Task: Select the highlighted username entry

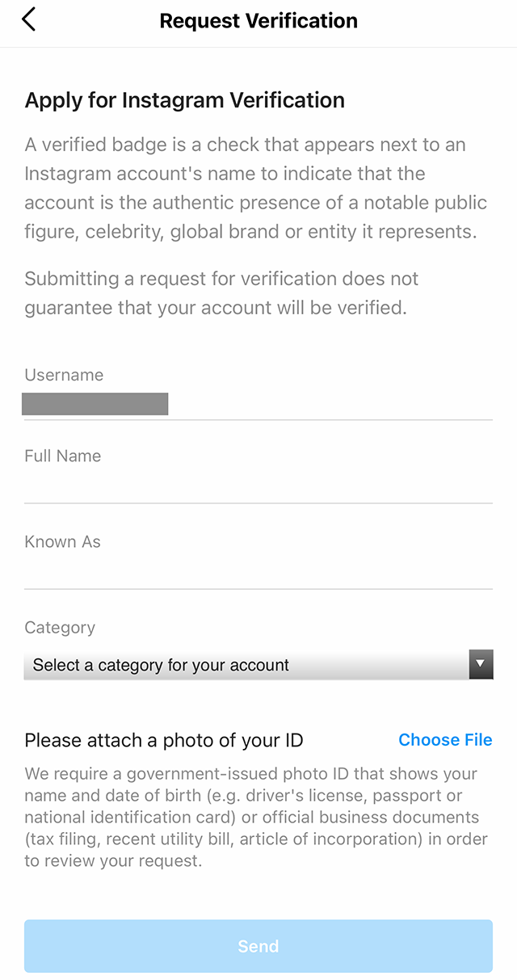Action: [x=95, y=403]
